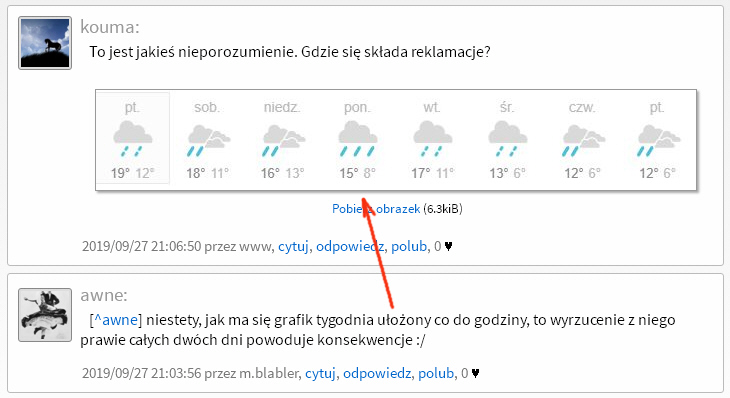Like kouma's post with polub
Screen dimensions: 730x398
[x=409, y=246]
